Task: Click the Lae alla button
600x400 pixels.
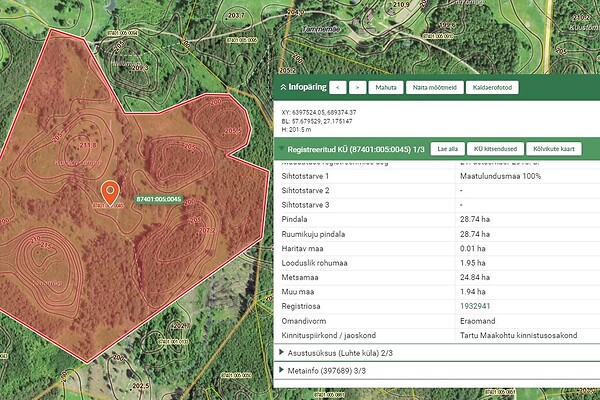Action: tap(448, 149)
